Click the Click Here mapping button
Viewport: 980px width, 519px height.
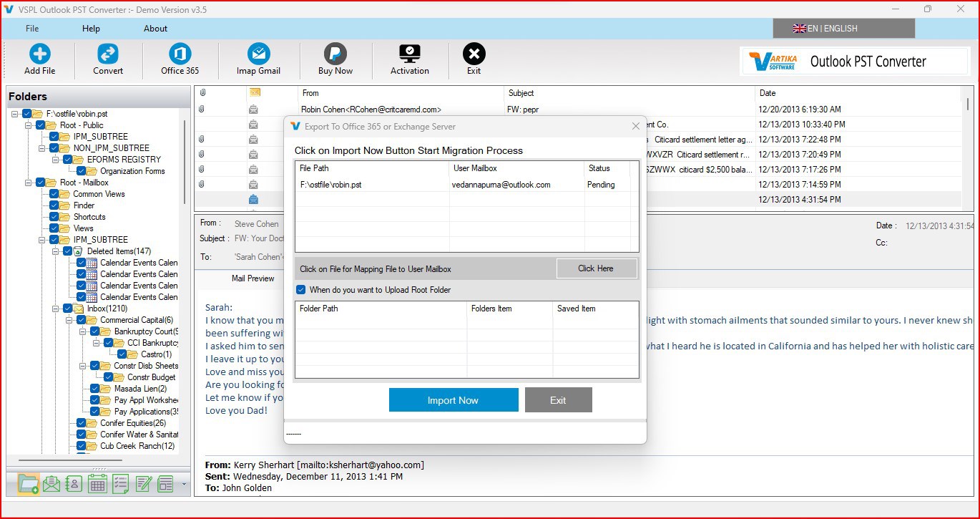pos(596,268)
